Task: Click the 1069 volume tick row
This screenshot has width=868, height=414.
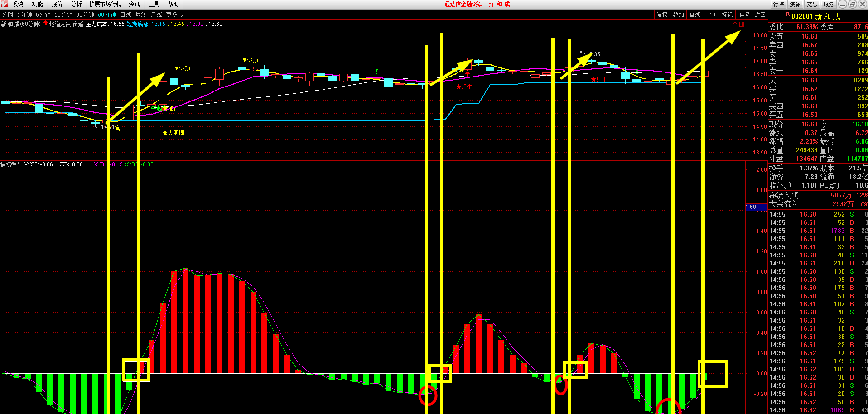Action: click(818, 410)
